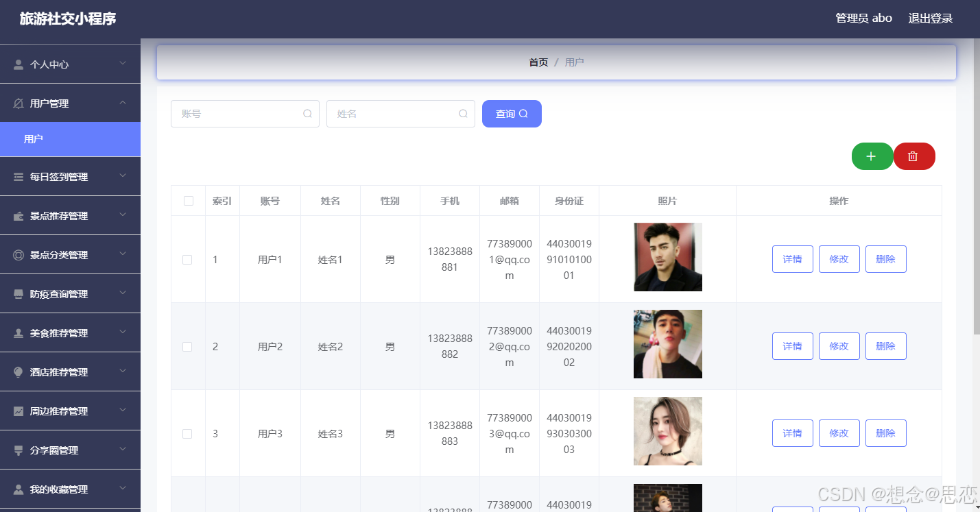The height and width of the screenshot is (512, 980).
Task: Open 详情 for 用户1
Action: (793, 259)
